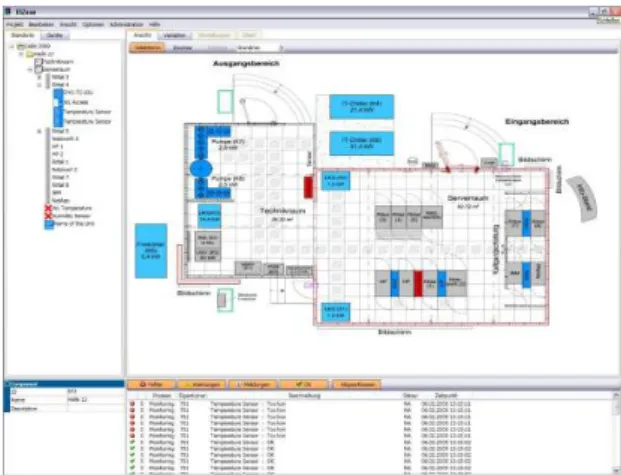Collapse the root tree node at the top
Viewport: 621px width, 475px height.
pyautogui.click(x=12, y=46)
